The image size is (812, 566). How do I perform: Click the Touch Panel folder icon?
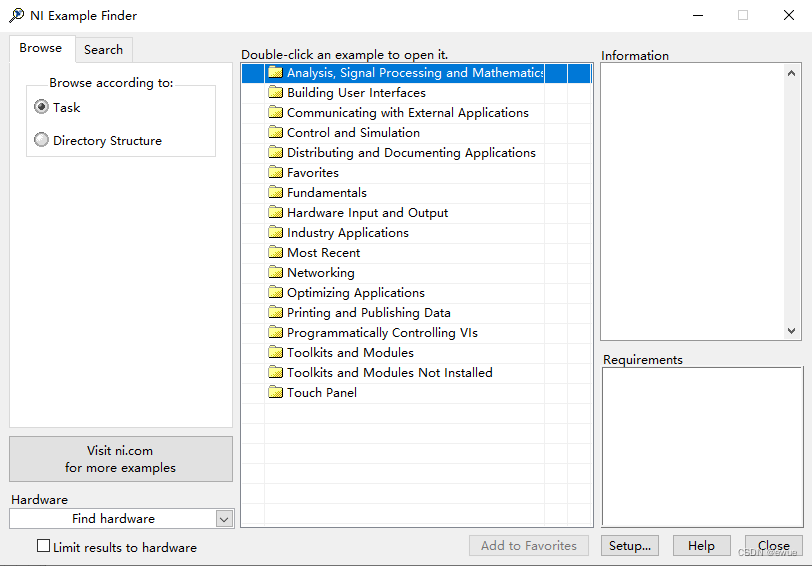pyautogui.click(x=276, y=393)
